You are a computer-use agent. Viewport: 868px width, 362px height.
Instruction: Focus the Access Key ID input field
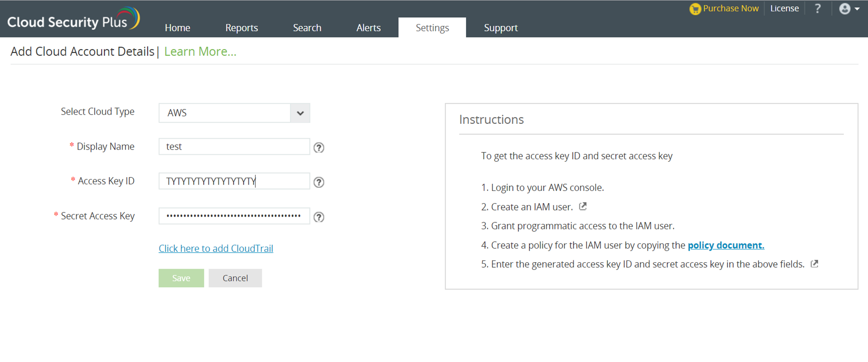pyautogui.click(x=234, y=181)
